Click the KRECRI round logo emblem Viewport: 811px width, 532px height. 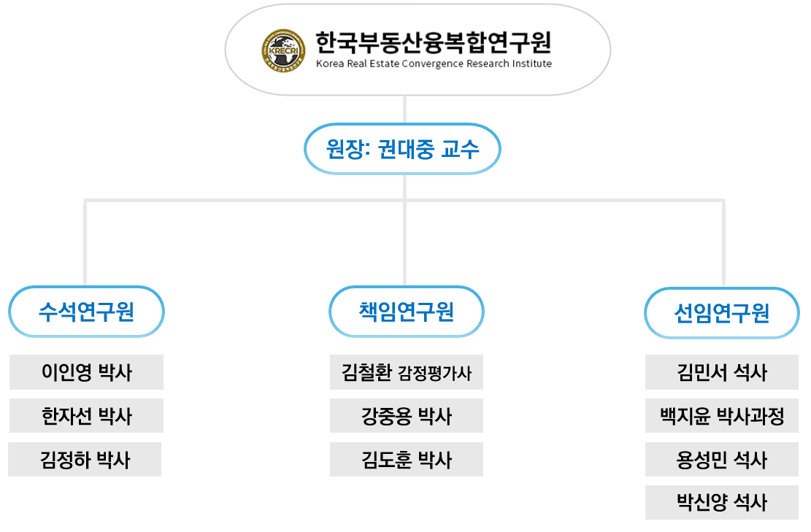[x=283, y=51]
